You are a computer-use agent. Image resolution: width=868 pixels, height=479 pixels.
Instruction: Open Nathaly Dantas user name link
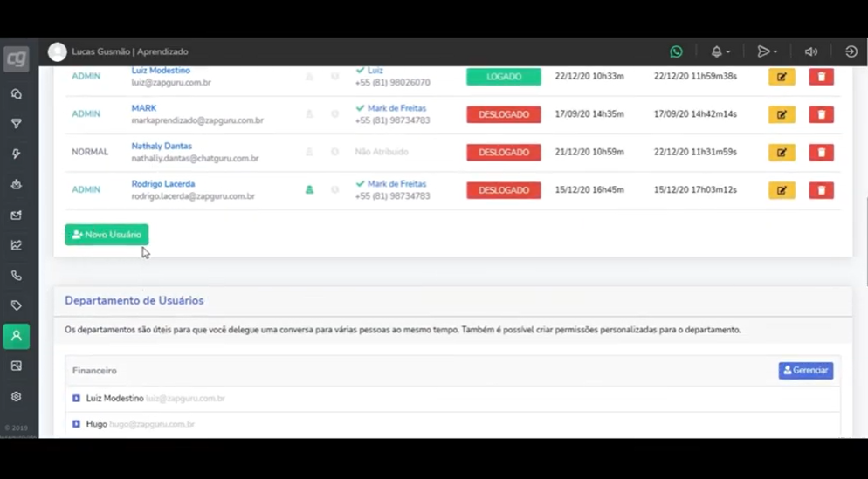pyautogui.click(x=162, y=146)
